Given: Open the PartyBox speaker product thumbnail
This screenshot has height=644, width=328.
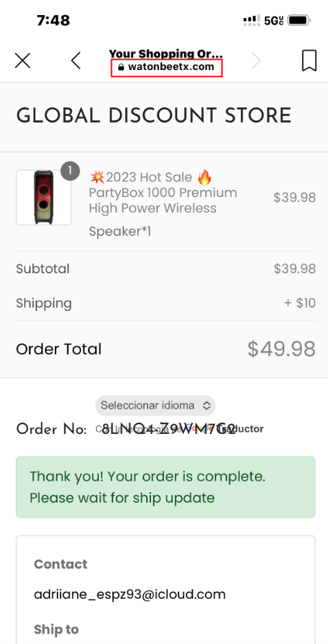Looking at the screenshot, I should click(x=43, y=198).
